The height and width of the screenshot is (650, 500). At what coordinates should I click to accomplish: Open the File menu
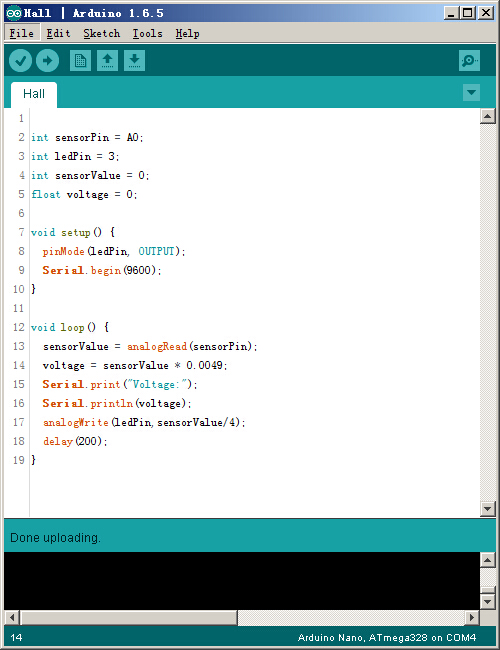pos(22,33)
